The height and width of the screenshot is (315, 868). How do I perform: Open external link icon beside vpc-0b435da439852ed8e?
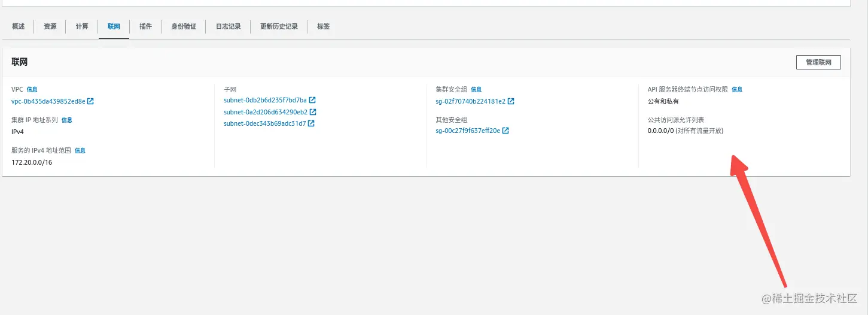[90, 101]
